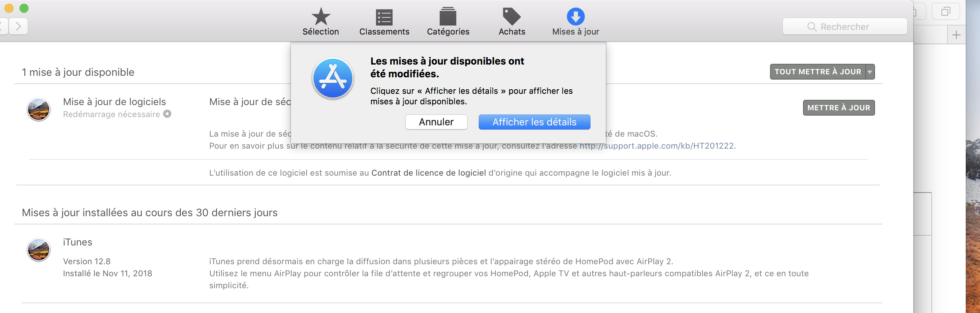Focus the Rechercher search field
The image size is (980, 313).
pyautogui.click(x=845, y=27)
